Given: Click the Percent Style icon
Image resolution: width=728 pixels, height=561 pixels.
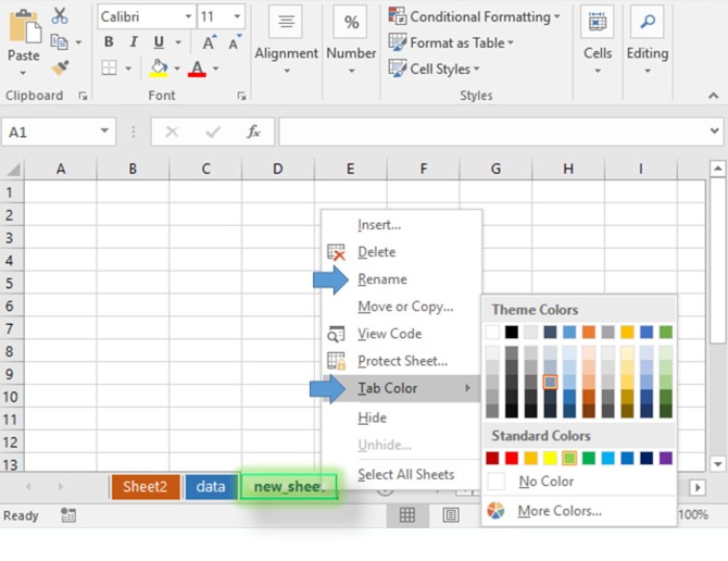Looking at the screenshot, I should click(350, 22).
